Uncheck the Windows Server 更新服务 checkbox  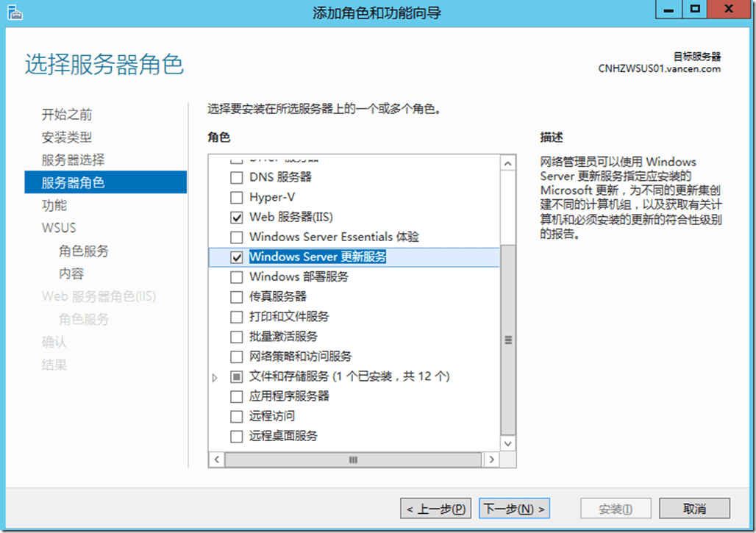[236, 257]
